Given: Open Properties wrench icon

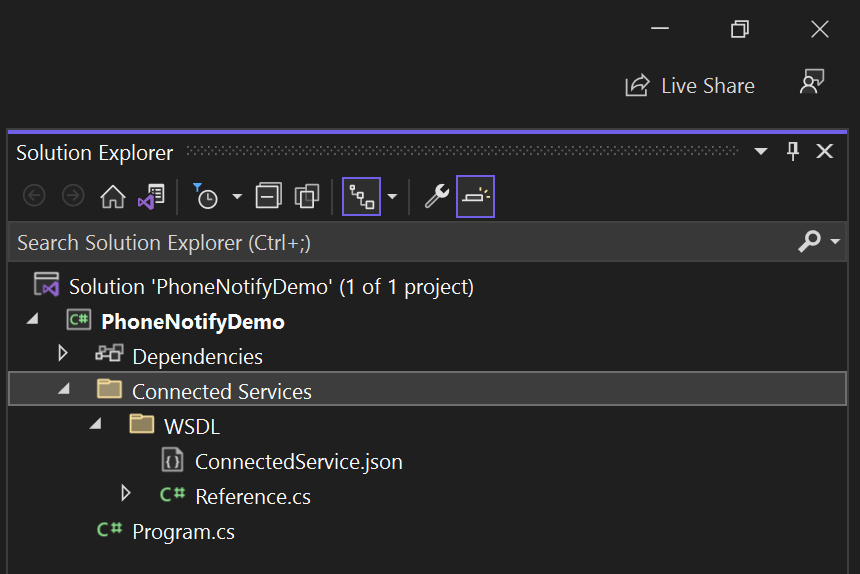Looking at the screenshot, I should click(x=436, y=197).
